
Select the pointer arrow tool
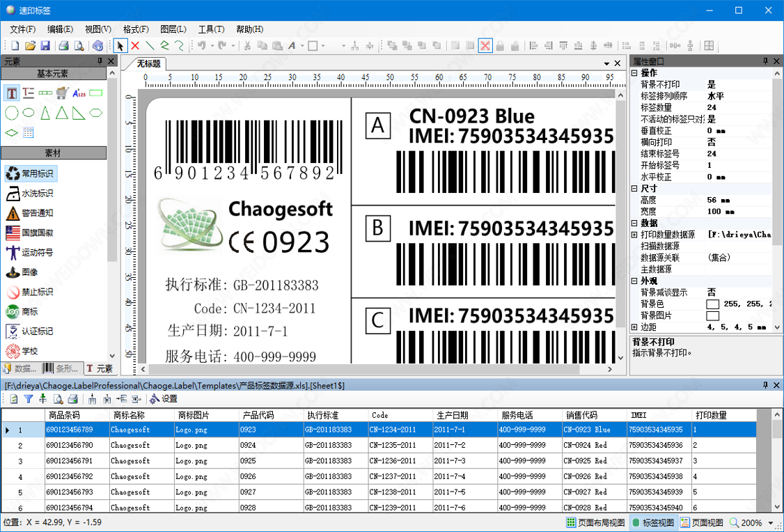tap(120, 46)
